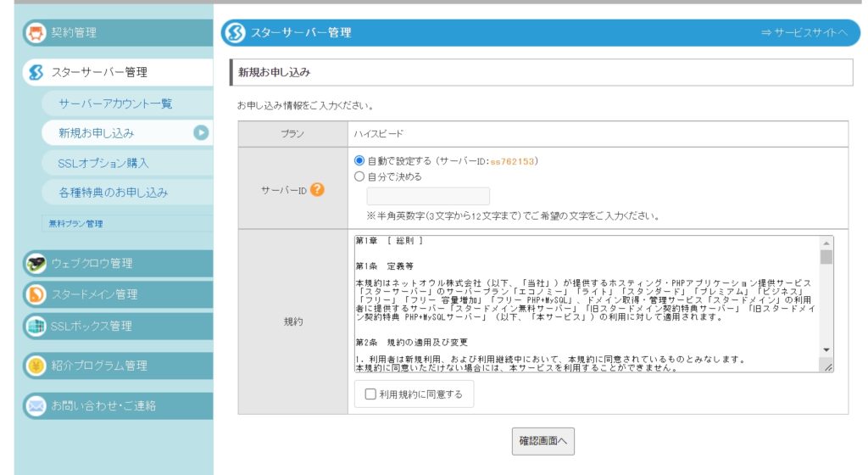Click the orange help icon beside サーバーID

coord(318,189)
